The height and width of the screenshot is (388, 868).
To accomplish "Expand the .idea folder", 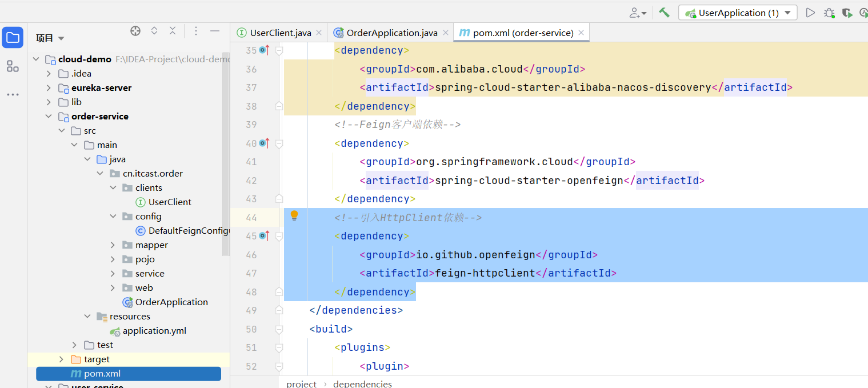I will point(49,74).
